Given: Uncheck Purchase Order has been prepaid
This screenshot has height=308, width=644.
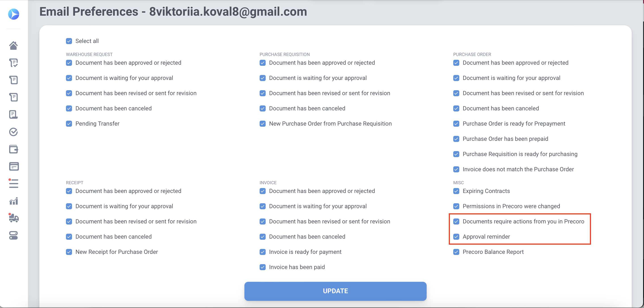Looking at the screenshot, I should pos(456,139).
